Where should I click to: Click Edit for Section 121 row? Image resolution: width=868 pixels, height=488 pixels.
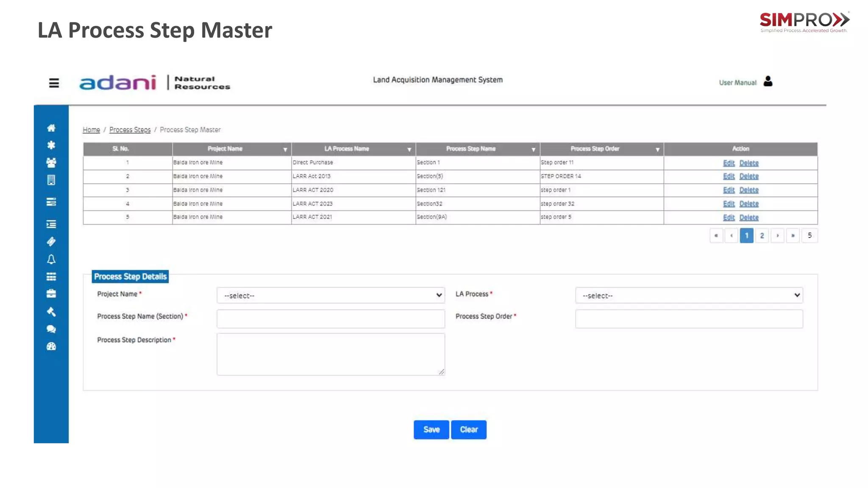click(729, 190)
